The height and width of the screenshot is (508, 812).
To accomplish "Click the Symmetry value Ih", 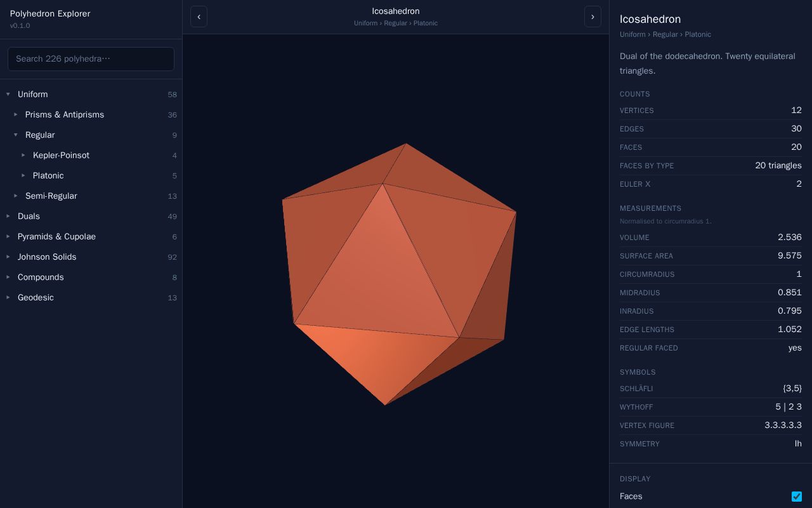I will [798, 444].
